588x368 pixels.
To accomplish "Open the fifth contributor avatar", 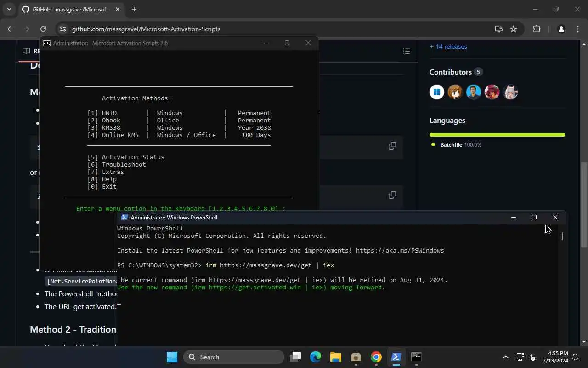I will pyautogui.click(x=510, y=92).
